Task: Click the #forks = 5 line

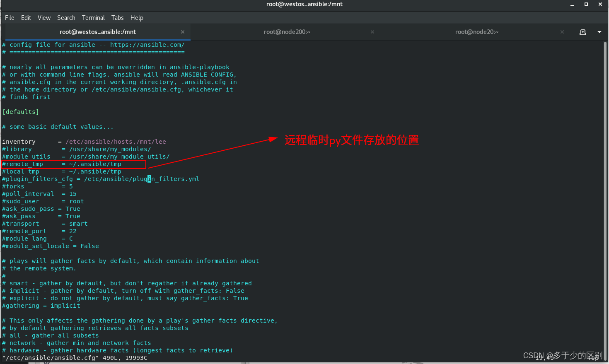Action: (37, 186)
